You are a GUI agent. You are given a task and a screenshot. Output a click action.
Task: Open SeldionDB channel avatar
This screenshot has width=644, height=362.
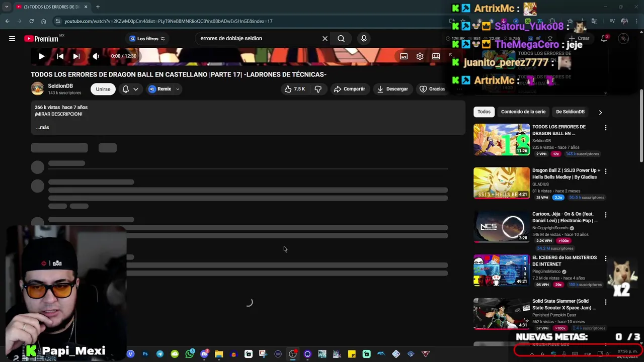coord(37,89)
